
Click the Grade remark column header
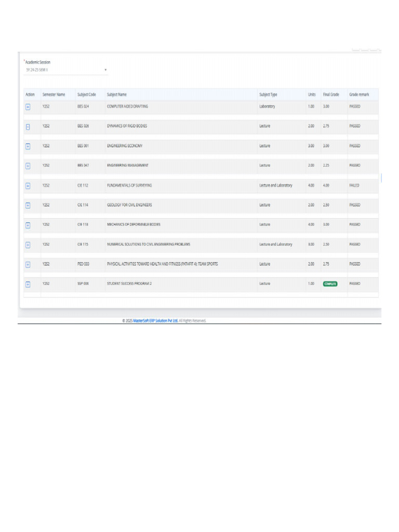(359, 95)
